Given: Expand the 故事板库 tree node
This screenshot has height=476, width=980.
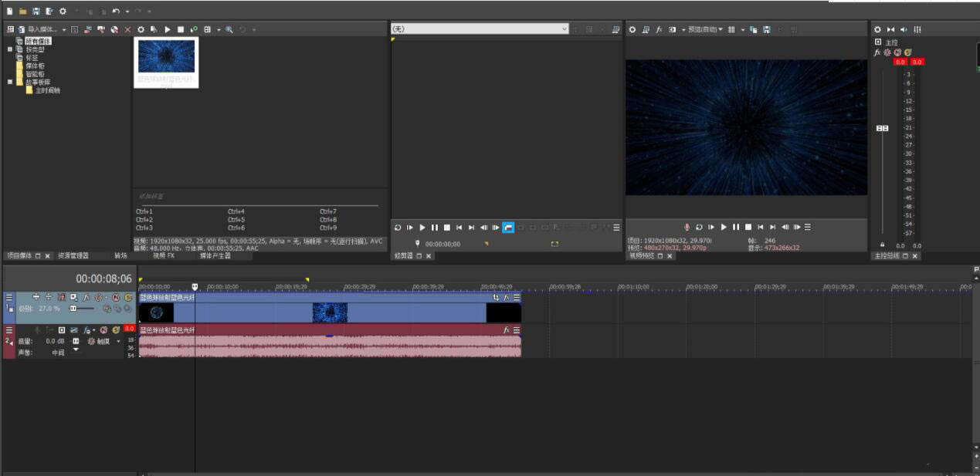Looking at the screenshot, I should (x=10, y=81).
